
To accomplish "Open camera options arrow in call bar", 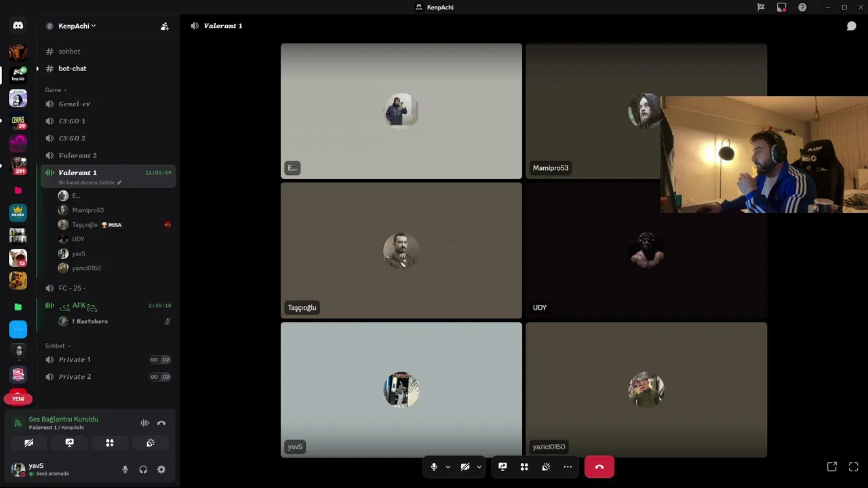I will click(479, 467).
